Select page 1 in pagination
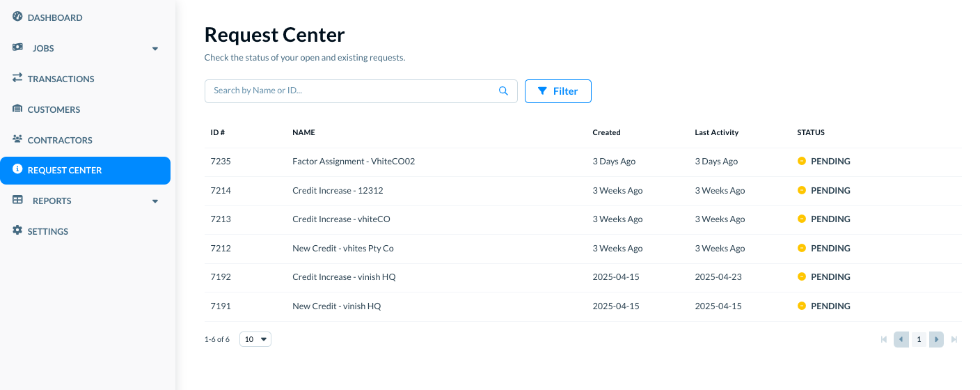Screen dimensions: 980x390 click(919, 339)
